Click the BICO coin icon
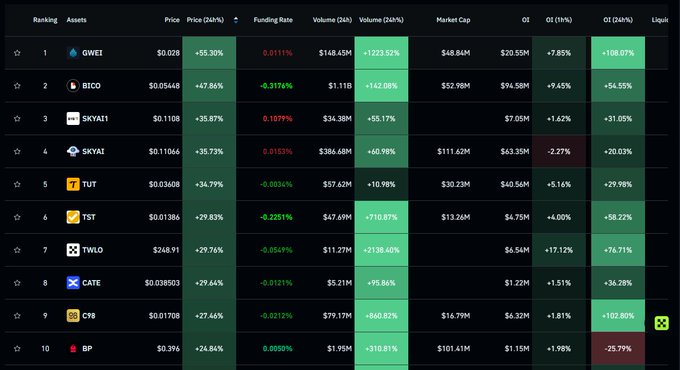This screenshot has width=680, height=370. [73, 86]
